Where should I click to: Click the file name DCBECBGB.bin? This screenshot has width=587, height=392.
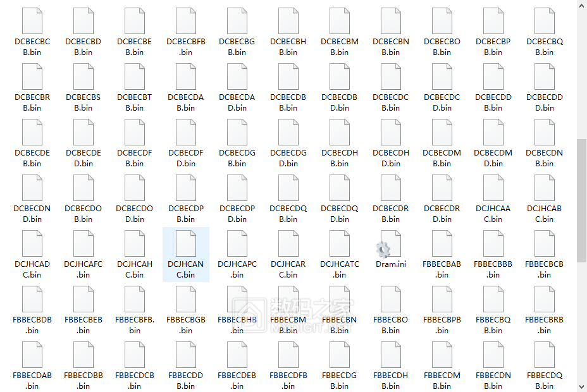coord(237,47)
